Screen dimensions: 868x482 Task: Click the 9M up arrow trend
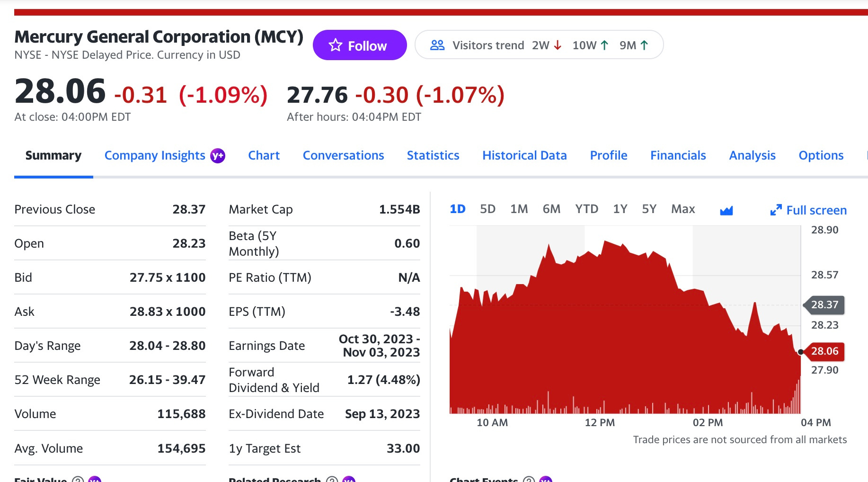634,45
